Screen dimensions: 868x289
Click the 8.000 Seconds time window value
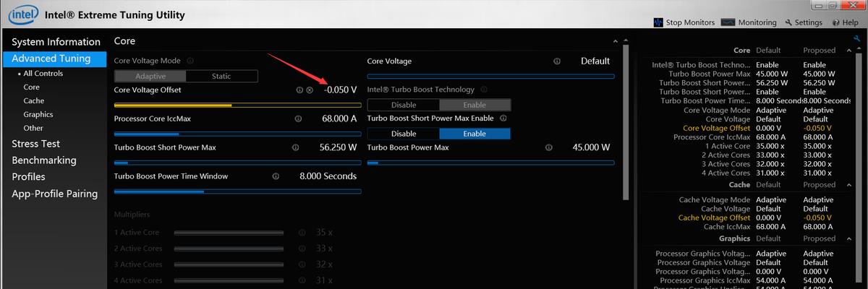328,176
